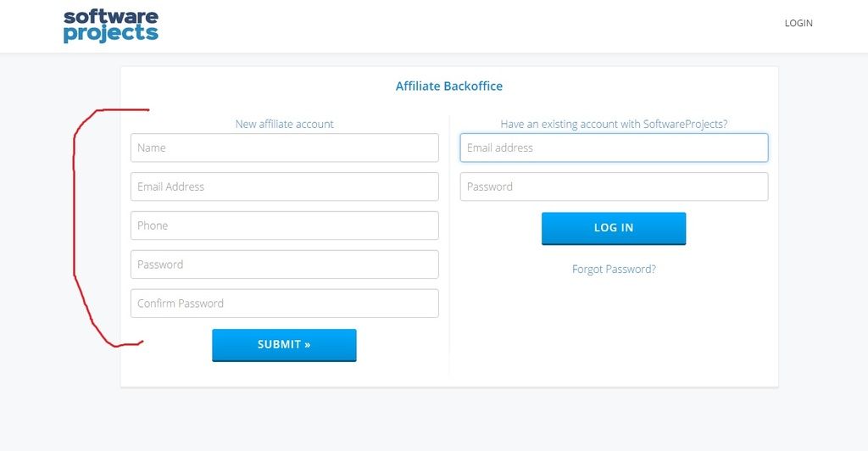This screenshot has width=868, height=451.
Task: Focus the Name input field
Action: click(285, 148)
